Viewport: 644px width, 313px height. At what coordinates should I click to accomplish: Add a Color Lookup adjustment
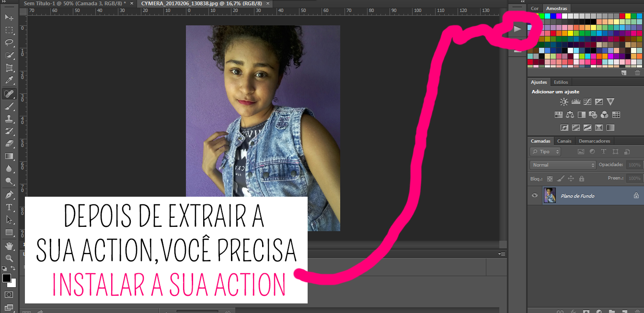tap(616, 114)
